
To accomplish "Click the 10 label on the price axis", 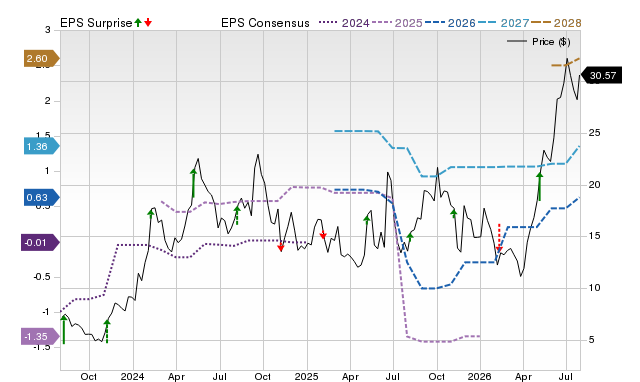I will 594,288.
